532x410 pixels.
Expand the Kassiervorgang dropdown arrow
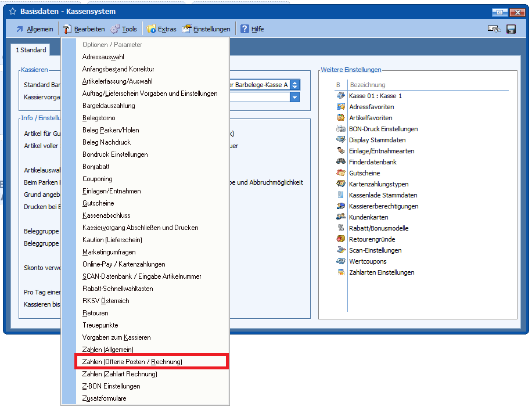[295, 97]
